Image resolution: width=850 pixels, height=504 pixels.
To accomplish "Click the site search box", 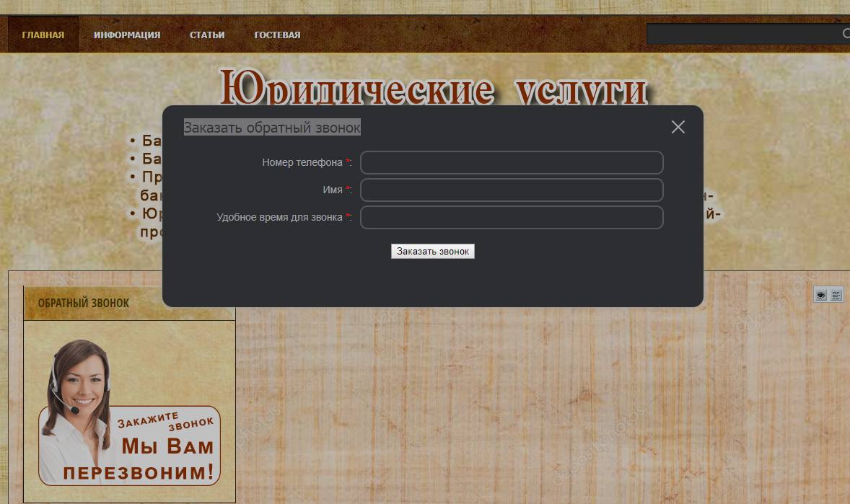I will click(743, 34).
